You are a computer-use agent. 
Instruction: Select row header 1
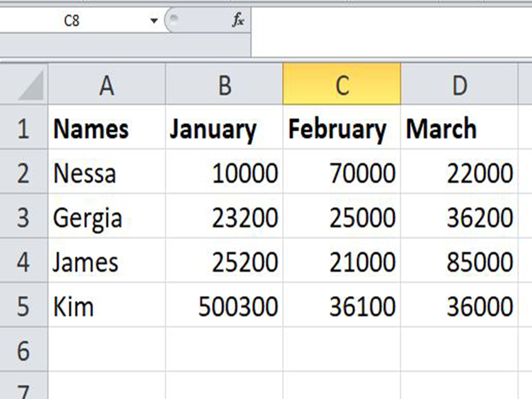pos(23,128)
